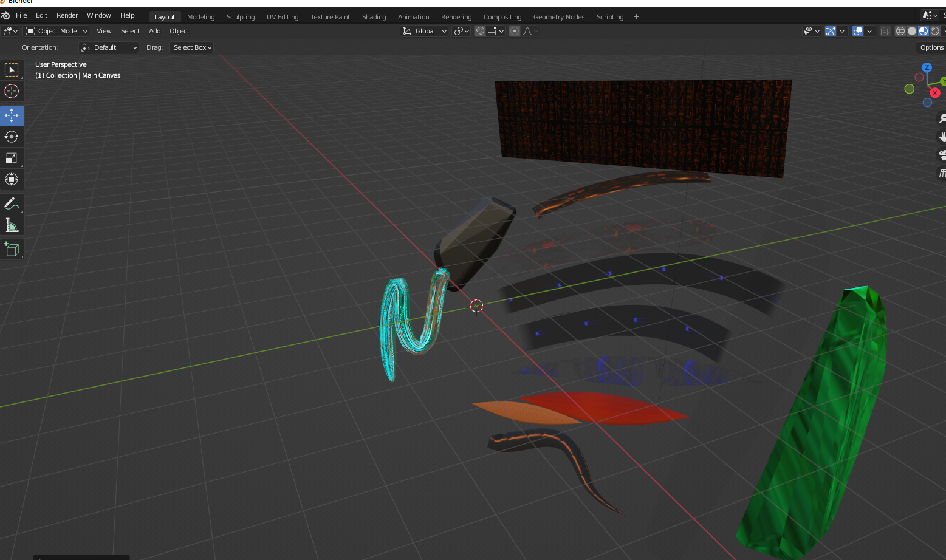Click the Options button in the header
Screen dimensions: 946x560
931,47
